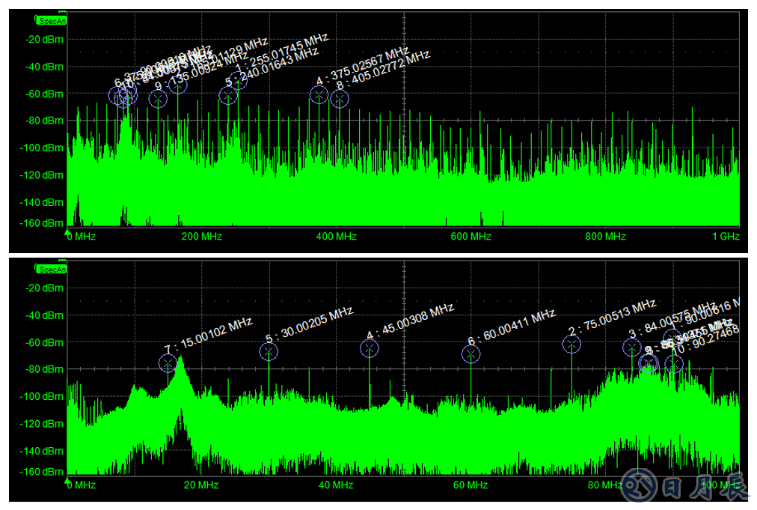Image resolution: width=757 pixels, height=510 pixels.
Task: Select peak marker 4 at 45.00308 MHz
Action: (370, 348)
